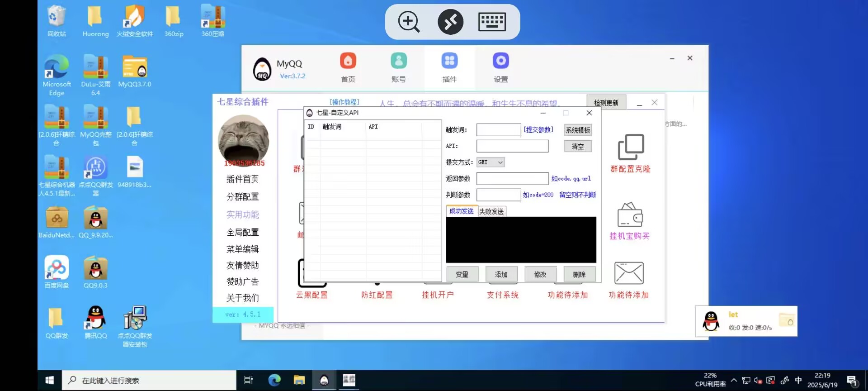868x391 pixels.
Task: Click the 触发词 input field
Action: [x=498, y=130]
